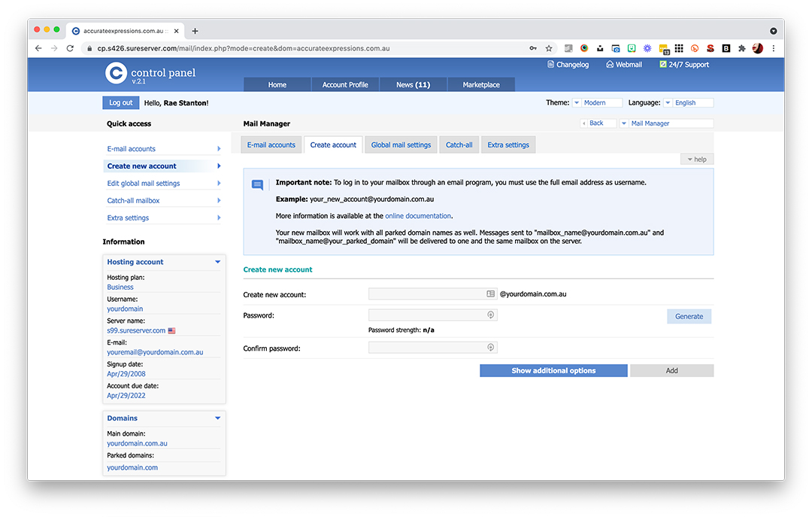Click the arrow next to Catch-all mailbox
The width and height of the screenshot is (812, 517).
(x=219, y=201)
